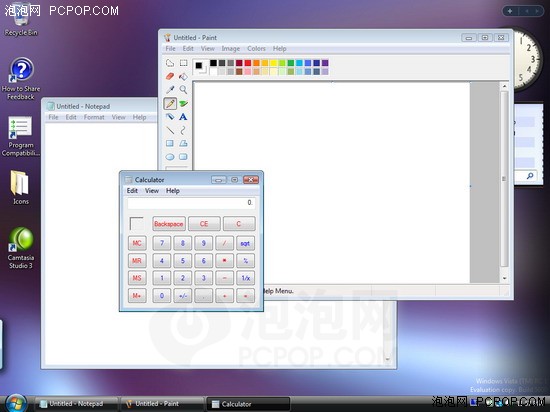
Task: Pick the black swatch in Paint palette
Action: coord(213,63)
